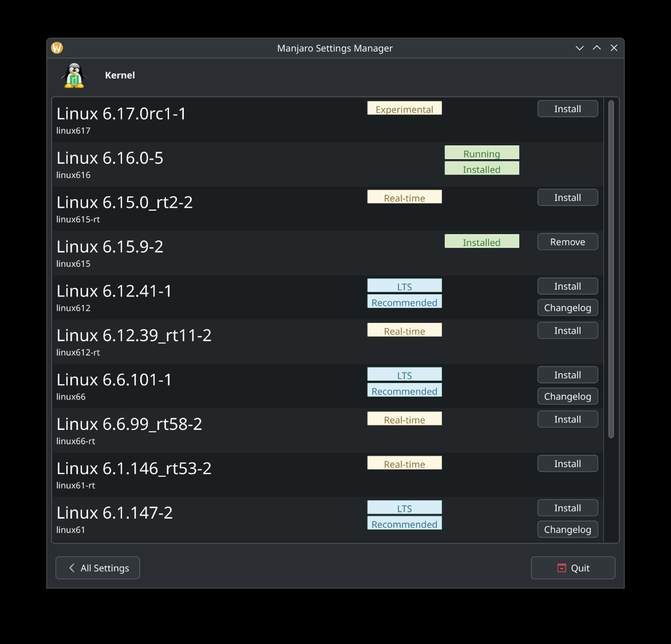The image size is (671, 644).
Task: Open Changelog for Linux 6.1.147-2
Action: coord(567,530)
